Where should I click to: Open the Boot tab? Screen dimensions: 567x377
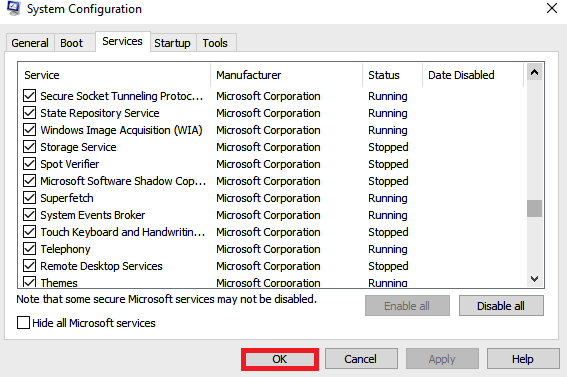[x=72, y=43]
